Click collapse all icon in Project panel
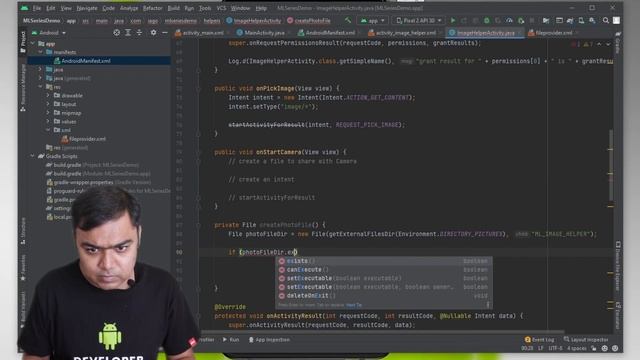The width and height of the screenshot is (640, 360). pyautogui.click(x=139, y=33)
